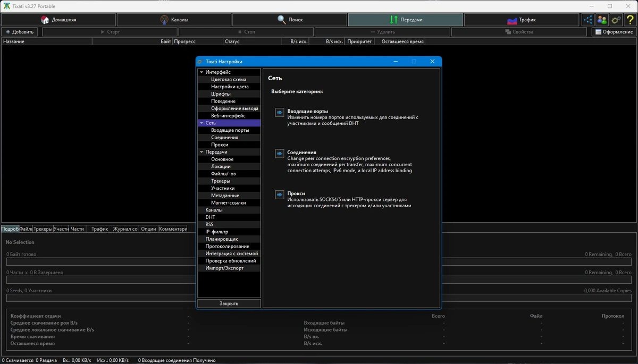Sort transfers by Статус column
This screenshot has height=364, width=638.
coord(251,41)
